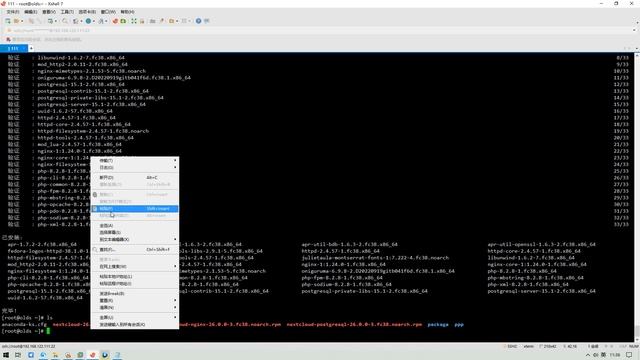Expand the 清屏(N) submenu in context menu
Viewport: 640px width, 360px height.
pos(134,307)
